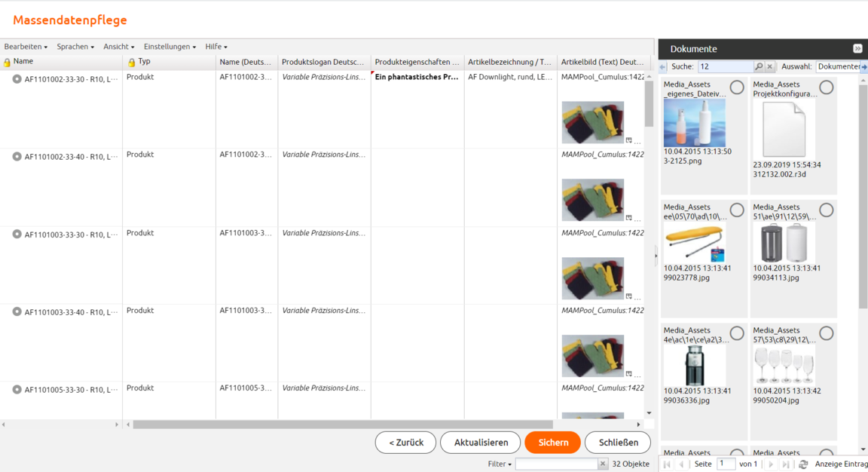Click the table horizontal scrollbar thumb
The width and height of the screenshot is (868, 472).
pos(343,424)
